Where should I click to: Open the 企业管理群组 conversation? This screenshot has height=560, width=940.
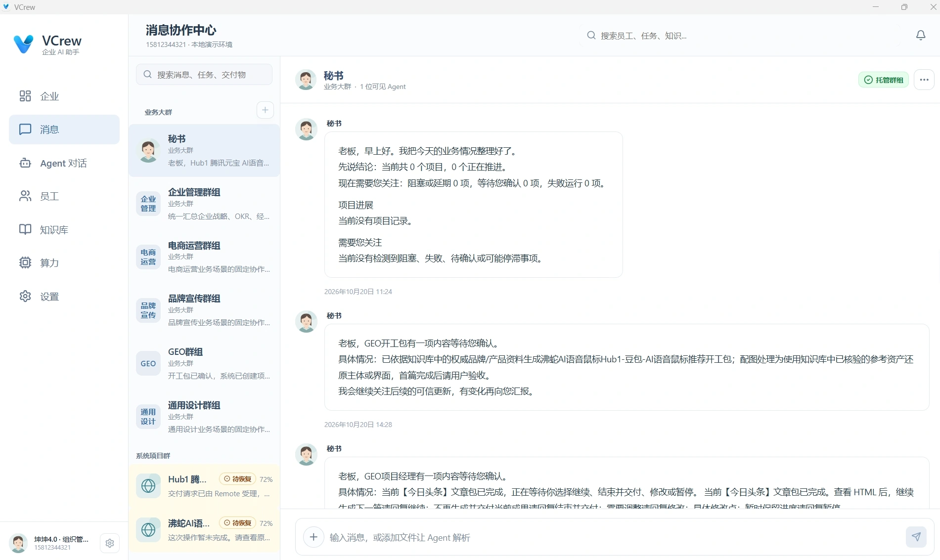[x=204, y=204]
